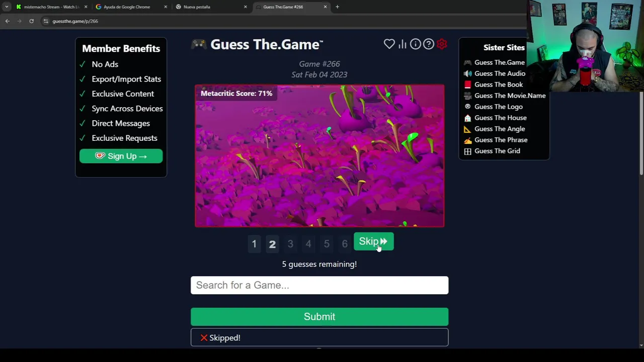Click the heart favorite icon
Image resolution: width=644 pixels, height=362 pixels.
click(389, 44)
